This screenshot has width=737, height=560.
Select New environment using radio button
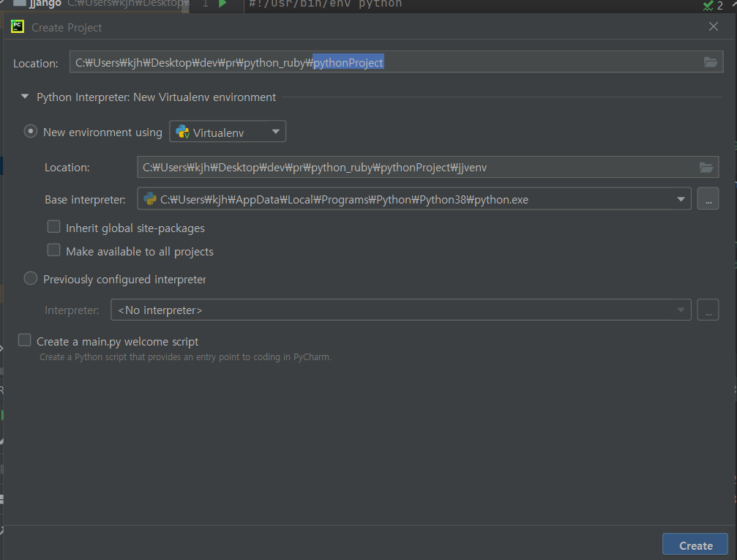[x=31, y=131]
